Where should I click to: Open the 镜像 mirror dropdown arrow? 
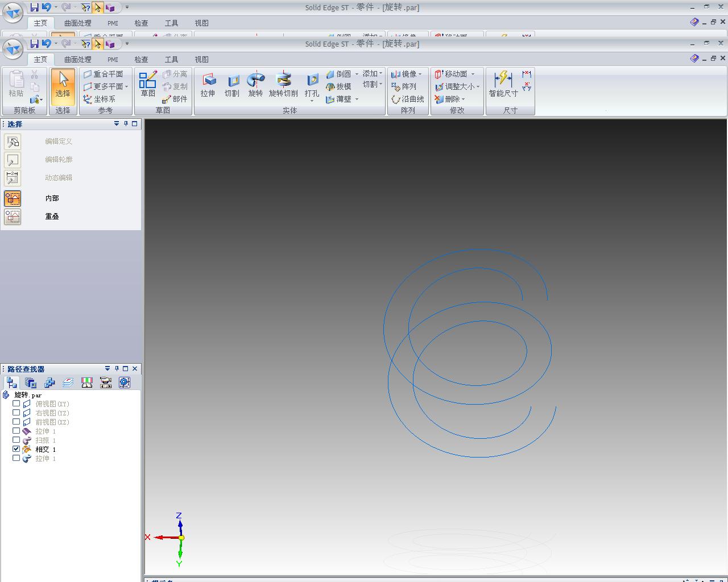[420, 74]
